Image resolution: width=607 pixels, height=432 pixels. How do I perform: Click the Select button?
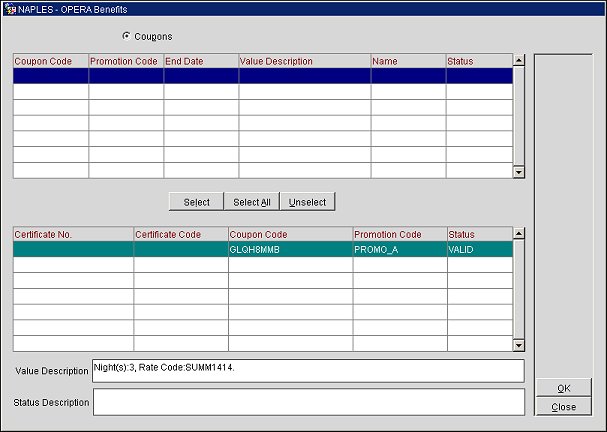[196, 202]
